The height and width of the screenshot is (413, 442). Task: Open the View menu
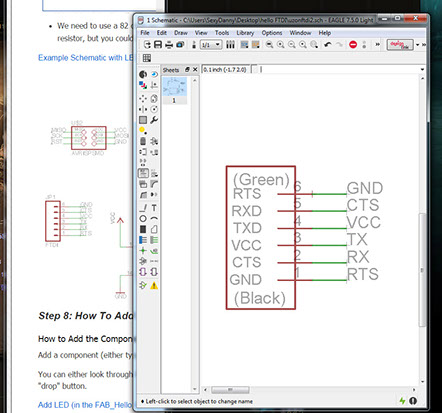click(x=201, y=33)
